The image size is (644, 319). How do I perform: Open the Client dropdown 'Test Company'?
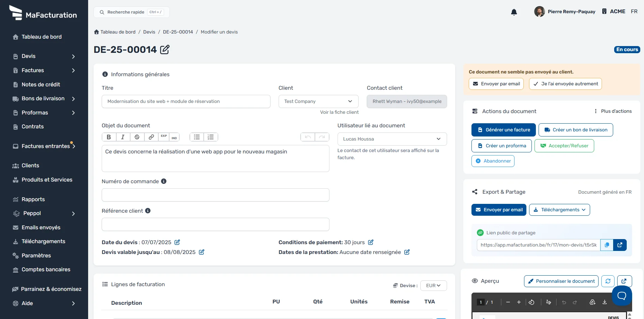tap(319, 101)
